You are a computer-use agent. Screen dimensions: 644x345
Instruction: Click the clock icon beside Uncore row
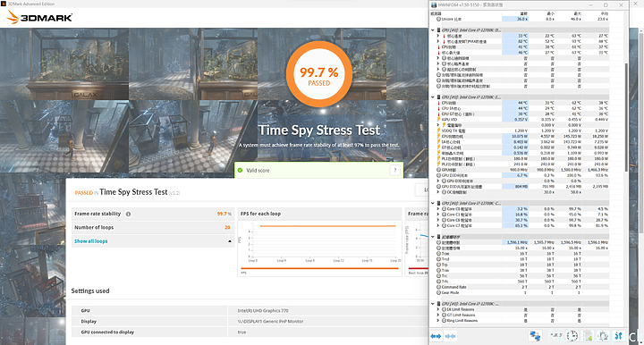[x=438, y=20]
